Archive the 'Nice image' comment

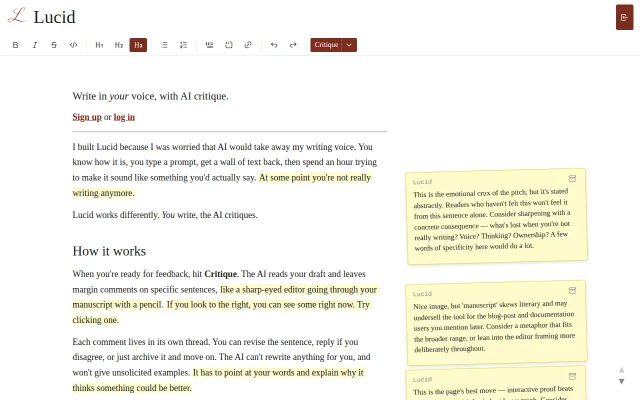(x=572, y=290)
